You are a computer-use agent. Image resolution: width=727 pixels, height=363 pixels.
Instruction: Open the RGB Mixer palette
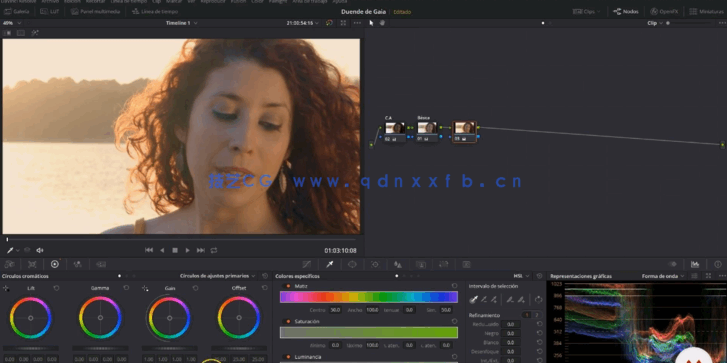tap(77, 264)
